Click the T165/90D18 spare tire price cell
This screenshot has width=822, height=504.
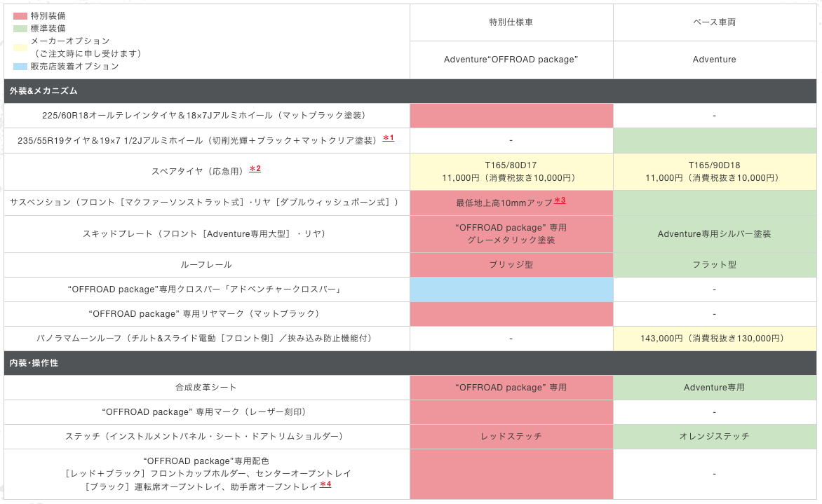(715, 172)
